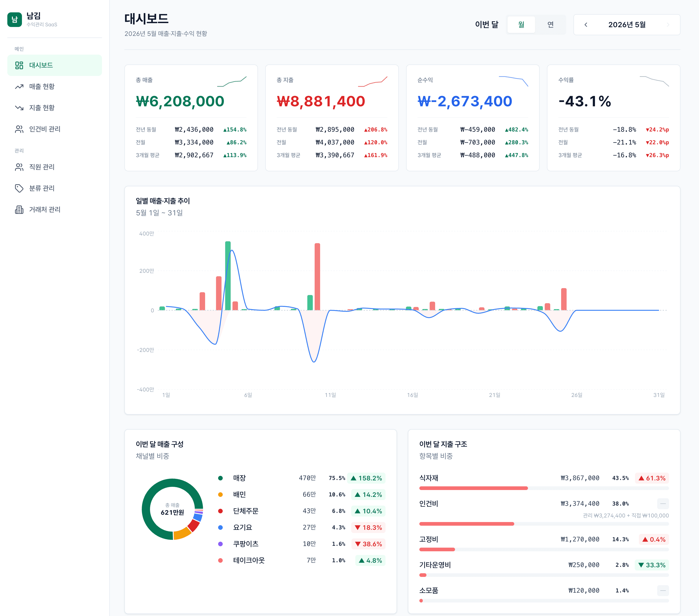Open 거래처 관리 menu item
The width and height of the screenshot is (699, 616).
(54, 209)
